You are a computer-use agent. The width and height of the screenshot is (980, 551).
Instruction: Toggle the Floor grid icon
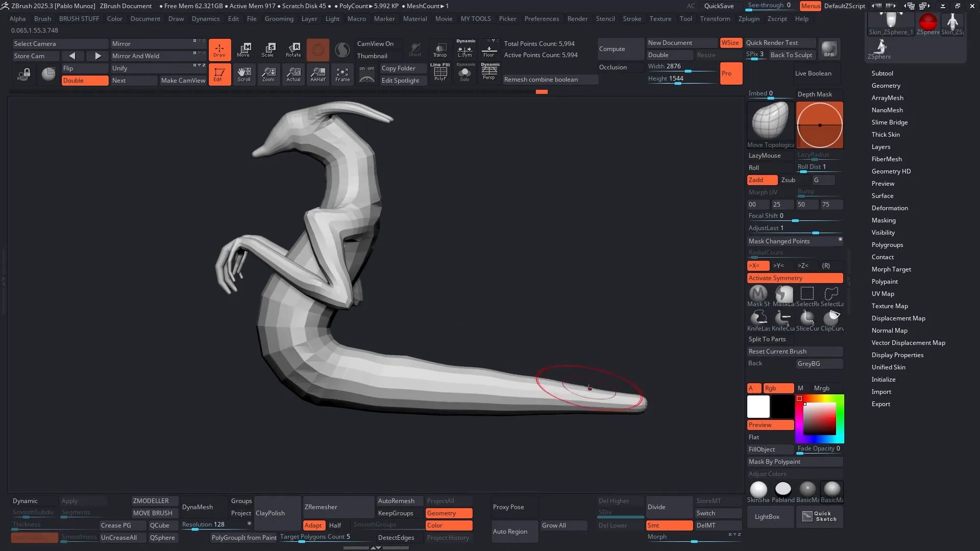click(x=489, y=49)
